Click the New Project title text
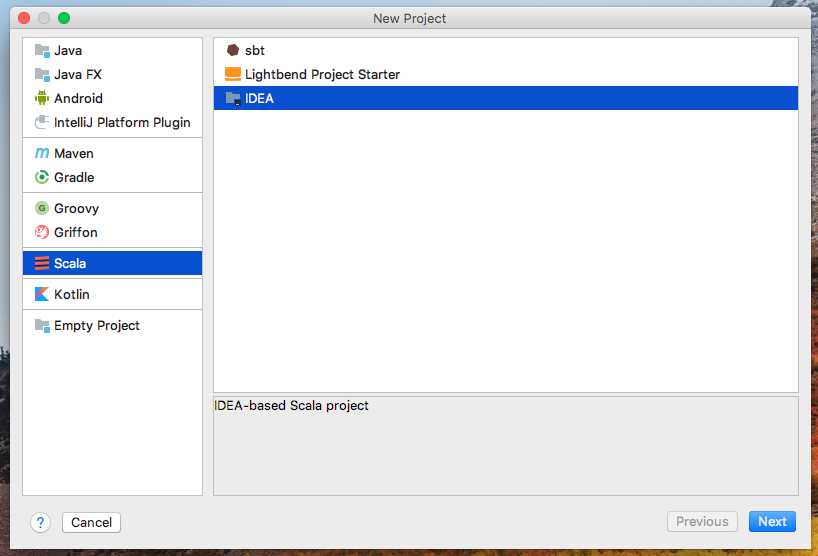This screenshot has height=556, width=818. [x=410, y=18]
